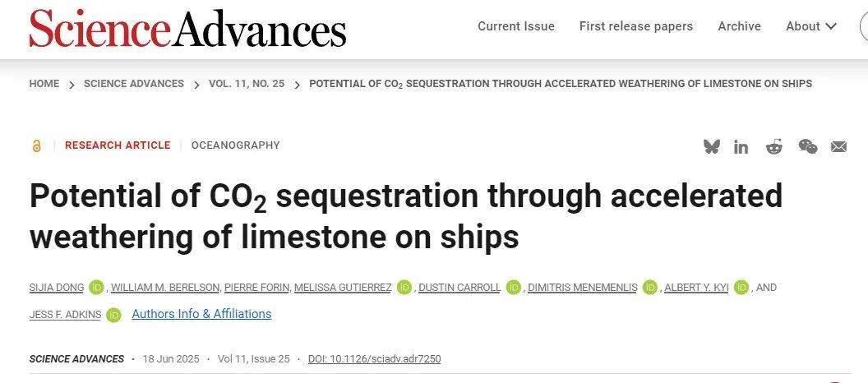The height and width of the screenshot is (383, 868).
Task: Open Melissa Gutierrez's ORCID iD icon
Action: tap(404, 288)
